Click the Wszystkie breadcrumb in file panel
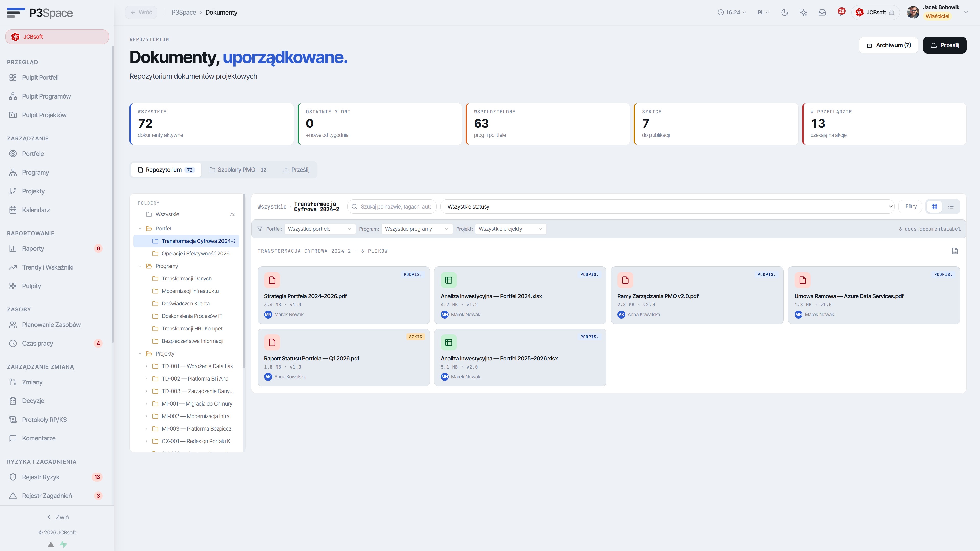 point(272,207)
